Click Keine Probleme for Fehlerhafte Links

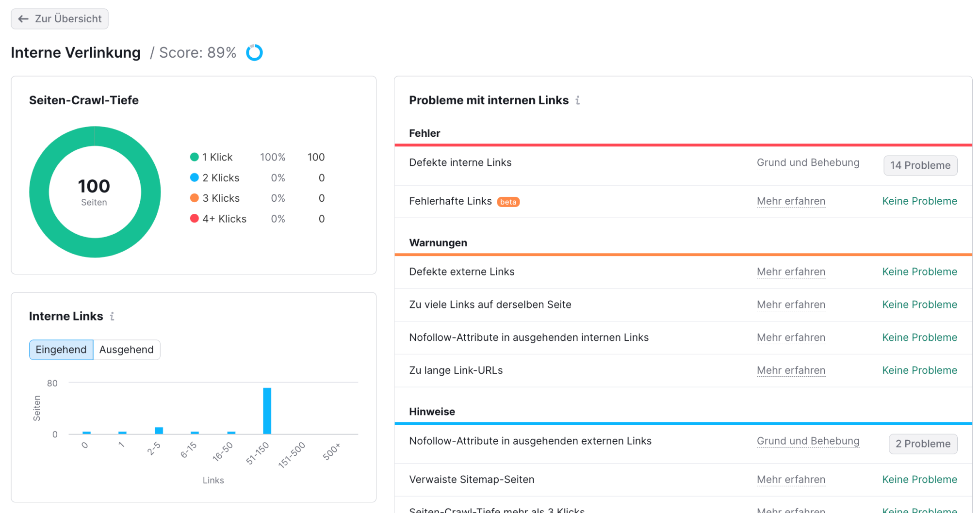[x=919, y=201]
